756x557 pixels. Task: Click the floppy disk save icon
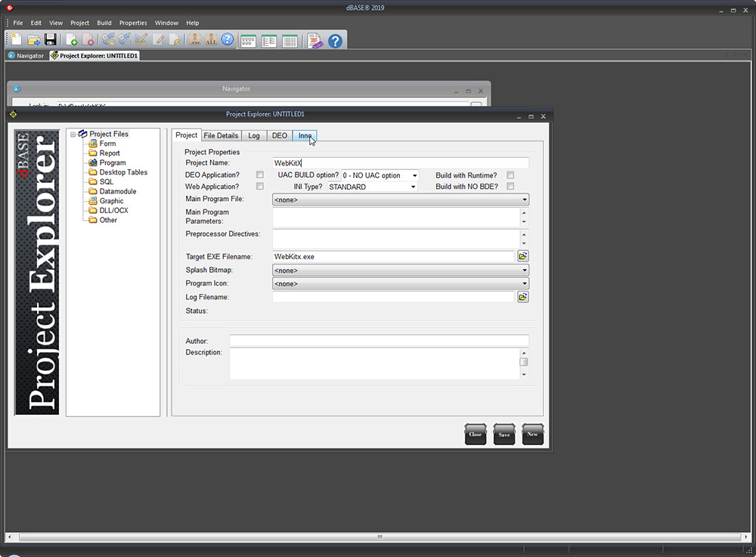[x=50, y=39]
